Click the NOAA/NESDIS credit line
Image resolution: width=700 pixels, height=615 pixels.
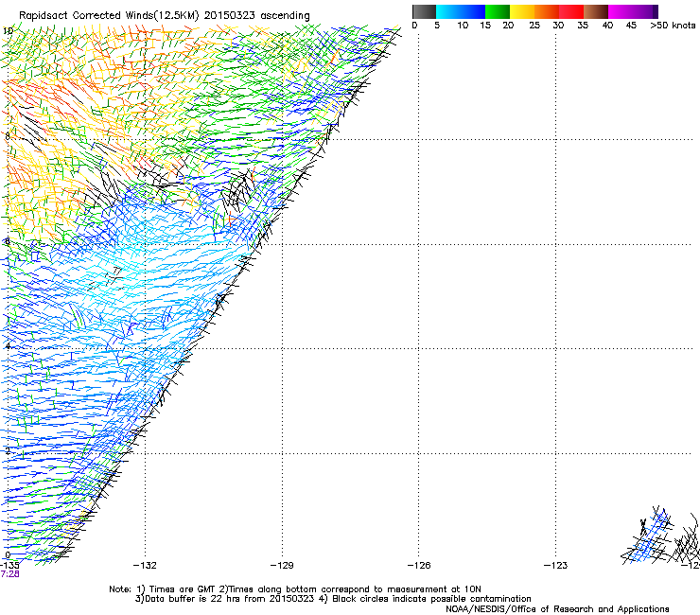[x=557, y=609]
